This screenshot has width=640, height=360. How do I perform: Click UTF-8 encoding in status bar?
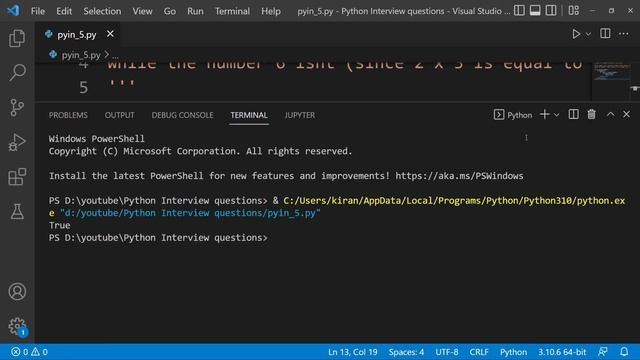click(447, 352)
